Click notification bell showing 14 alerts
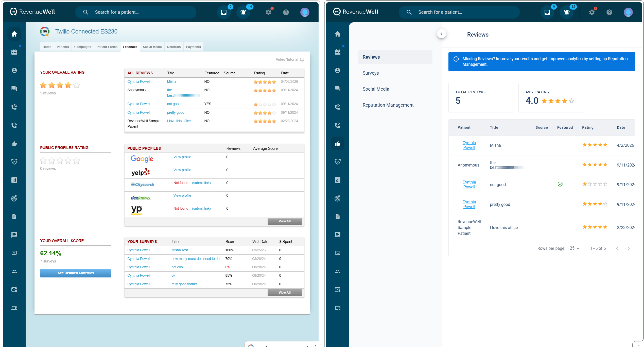Image resolution: width=644 pixels, height=347 pixels. 243,12
